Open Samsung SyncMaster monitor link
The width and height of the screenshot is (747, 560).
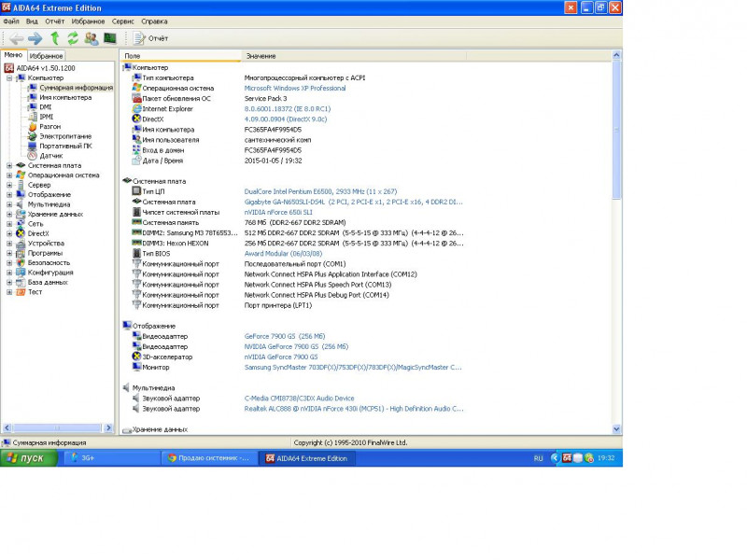click(x=353, y=368)
